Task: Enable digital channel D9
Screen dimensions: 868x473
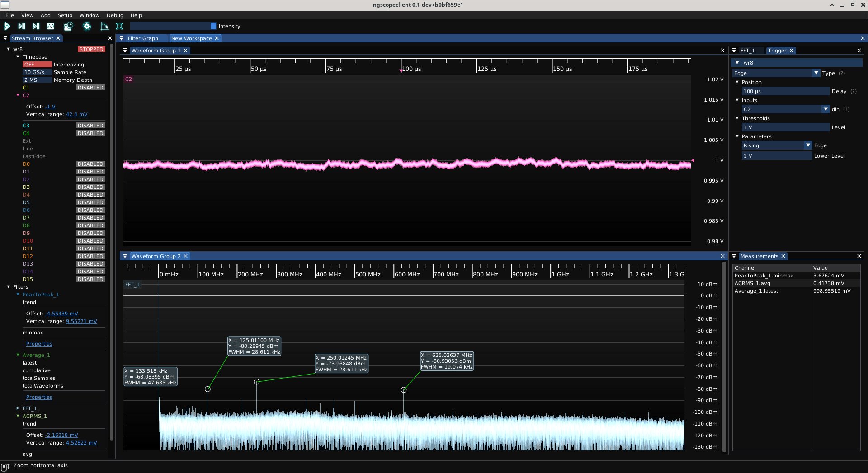Action: (x=90, y=233)
